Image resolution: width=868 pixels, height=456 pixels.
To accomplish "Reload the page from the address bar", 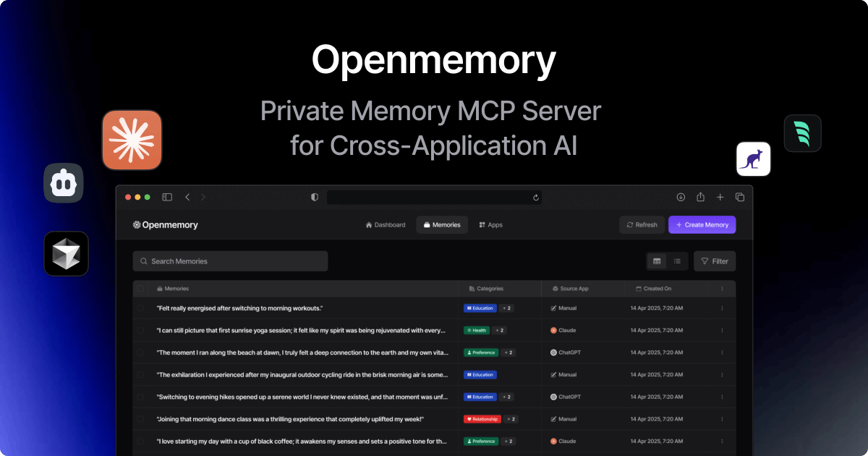I will (536, 197).
